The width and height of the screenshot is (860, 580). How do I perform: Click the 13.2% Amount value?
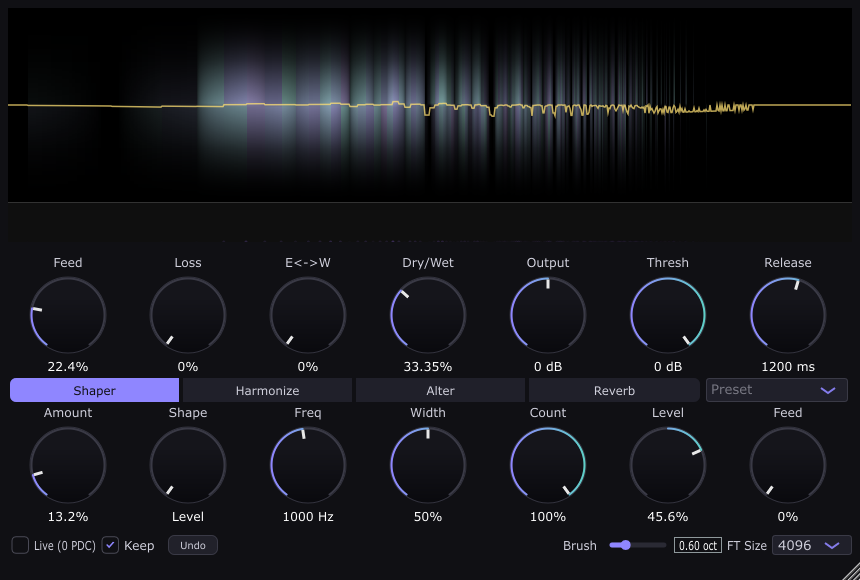(68, 516)
